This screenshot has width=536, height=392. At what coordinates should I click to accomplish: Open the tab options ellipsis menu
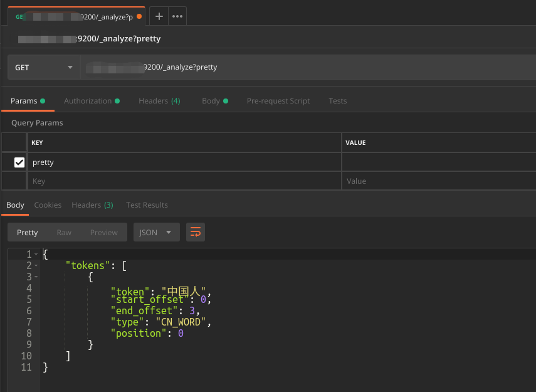177,16
